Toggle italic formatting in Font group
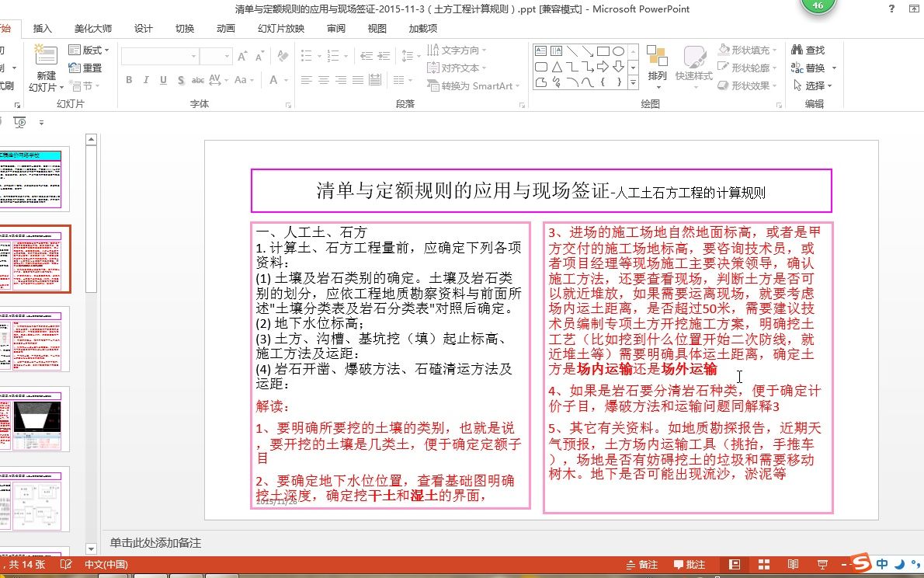 [x=147, y=80]
